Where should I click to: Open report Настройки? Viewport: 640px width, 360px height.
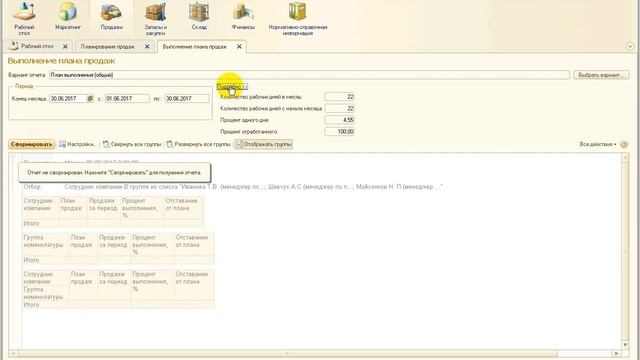[x=77, y=144]
